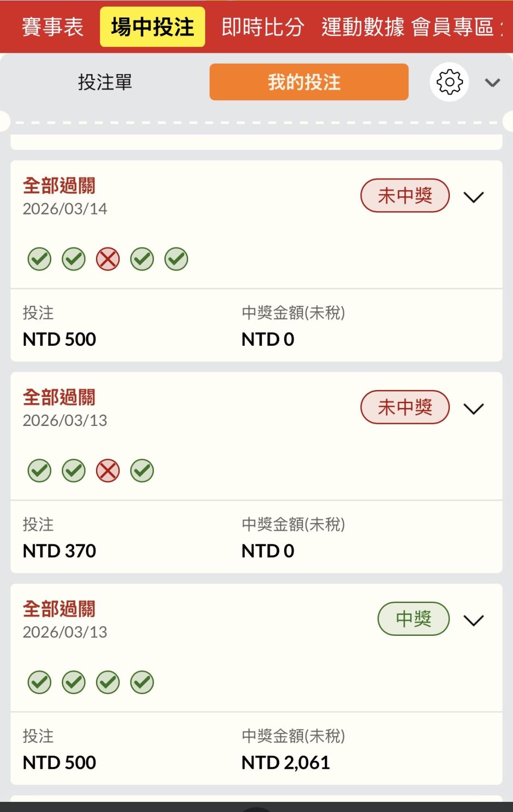Viewport: 513px width, 812px height.
Task: Click the green 中獎 status badge
Action: click(x=413, y=619)
